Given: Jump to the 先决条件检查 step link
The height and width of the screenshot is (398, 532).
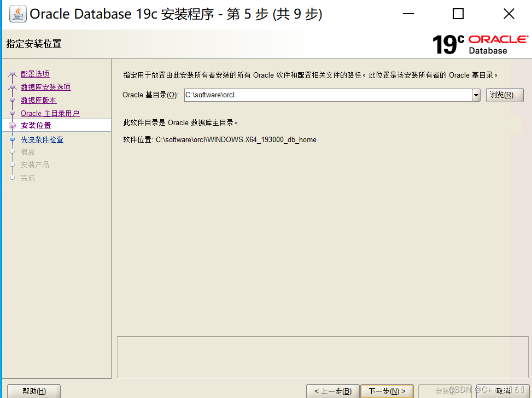Looking at the screenshot, I should click(x=42, y=139).
